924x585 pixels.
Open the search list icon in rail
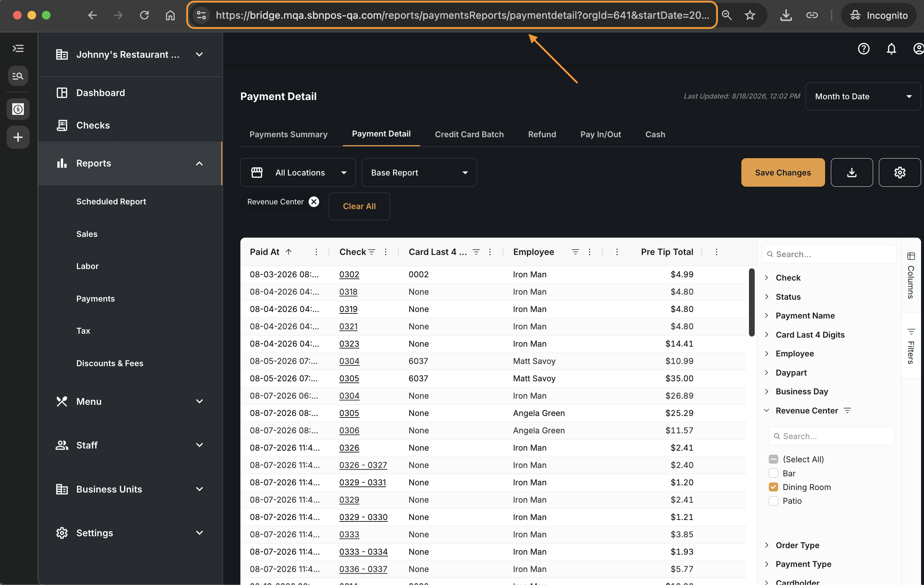[18, 76]
